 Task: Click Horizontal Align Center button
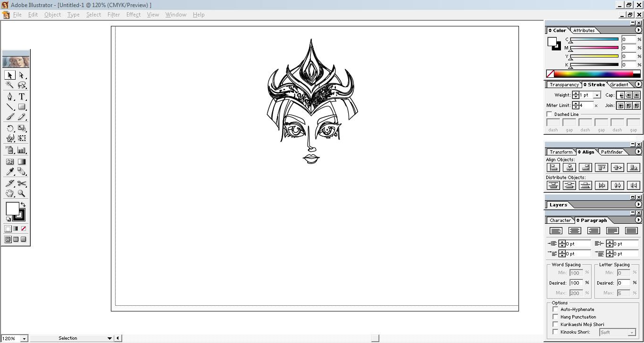click(x=569, y=167)
